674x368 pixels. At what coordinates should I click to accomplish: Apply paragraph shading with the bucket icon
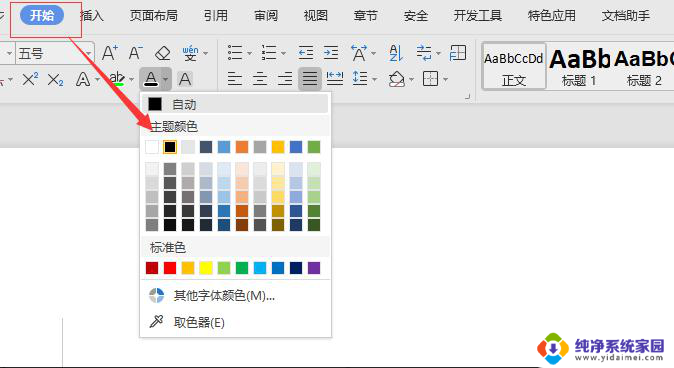[x=396, y=79]
